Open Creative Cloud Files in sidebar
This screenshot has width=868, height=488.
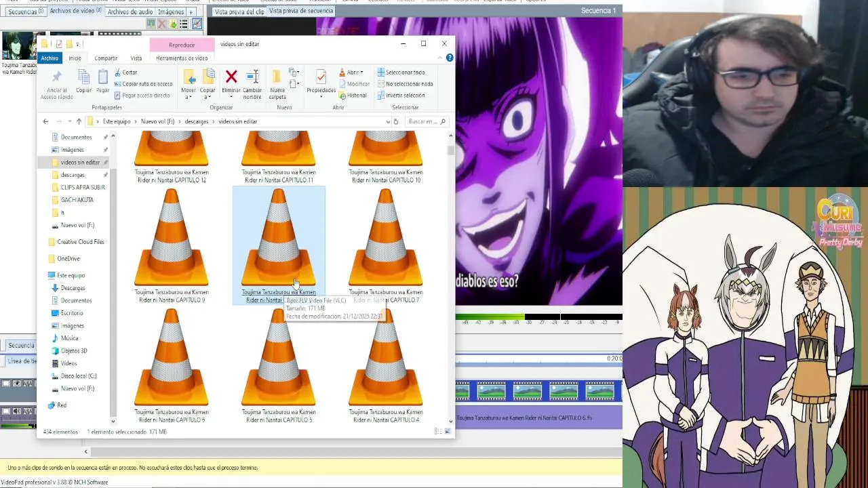point(81,242)
